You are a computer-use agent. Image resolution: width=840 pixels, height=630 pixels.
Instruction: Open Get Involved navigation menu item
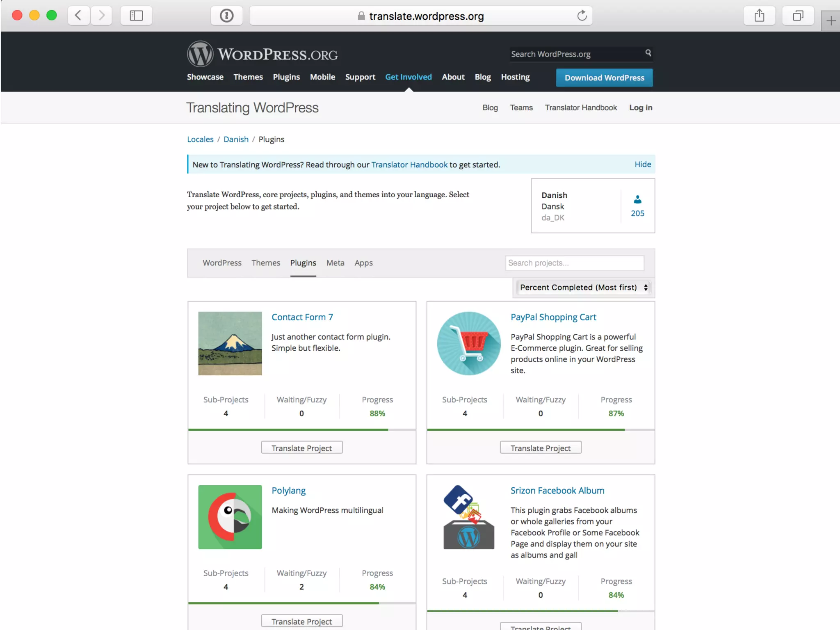[408, 77]
